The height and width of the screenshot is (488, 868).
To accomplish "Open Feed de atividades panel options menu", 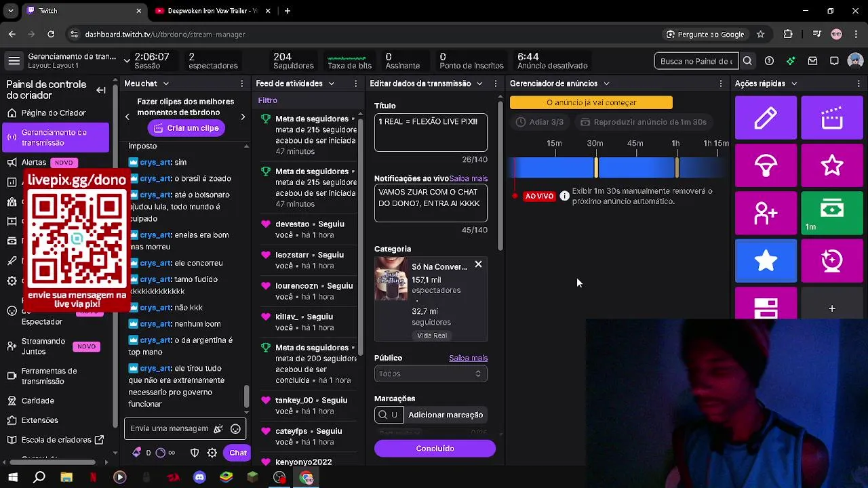I will pos(356,83).
